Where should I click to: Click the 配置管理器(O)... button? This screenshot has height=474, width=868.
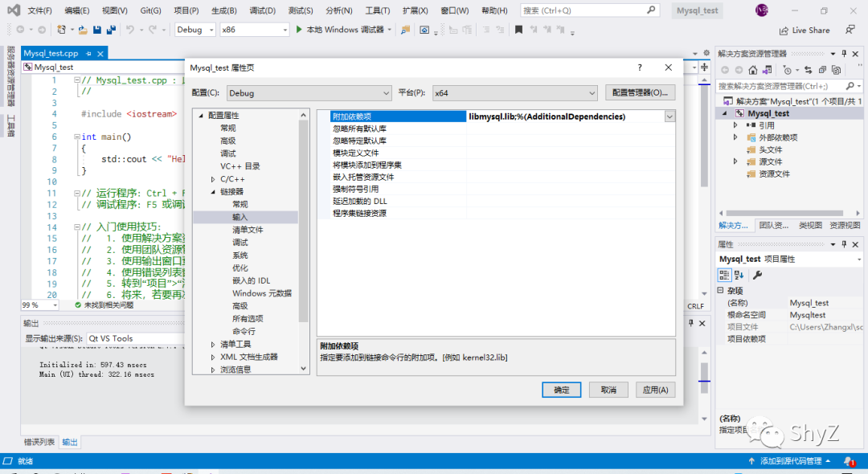pos(640,93)
